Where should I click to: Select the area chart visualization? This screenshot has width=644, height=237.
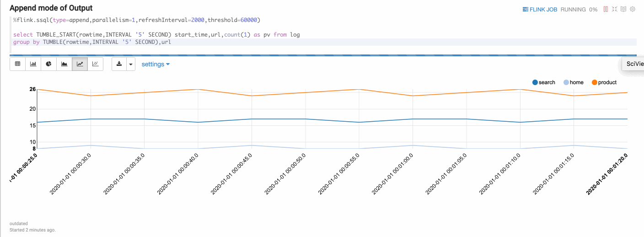click(x=64, y=64)
